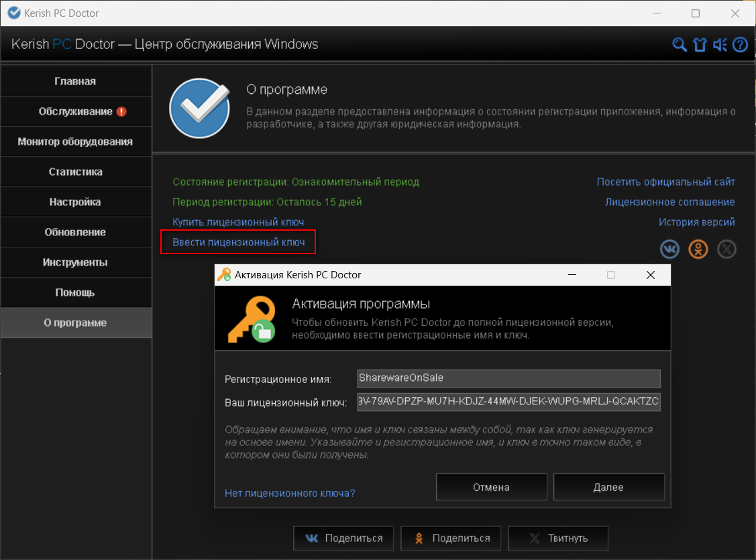Screen dimensions: 756x560
Task: Click Нет лицензионного ключа? link
Action: coord(290,493)
